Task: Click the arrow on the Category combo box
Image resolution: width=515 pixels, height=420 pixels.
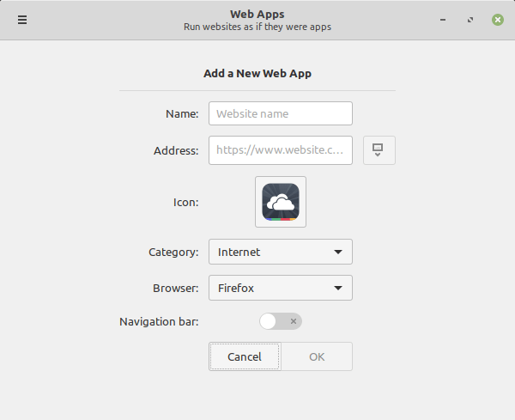Action: [338, 252]
